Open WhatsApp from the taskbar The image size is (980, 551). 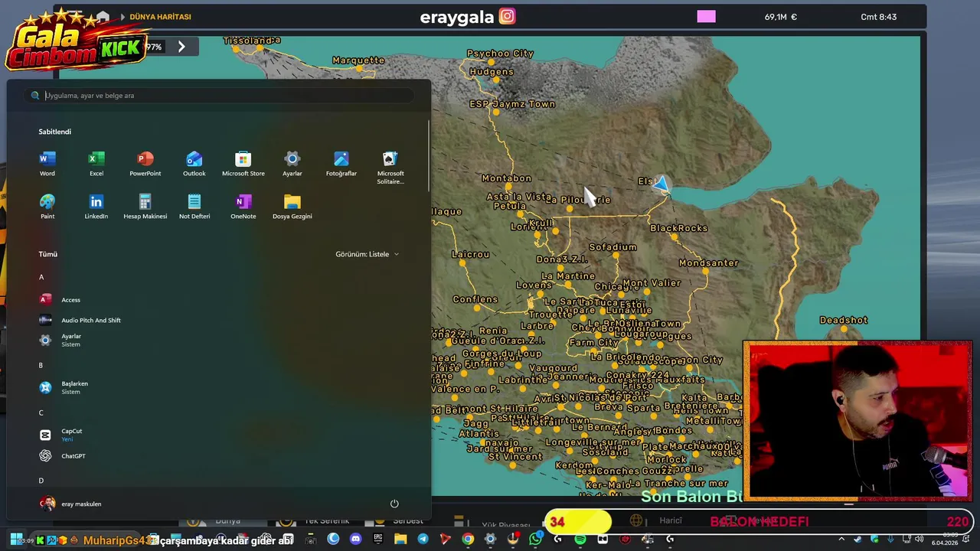[x=535, y=539]
